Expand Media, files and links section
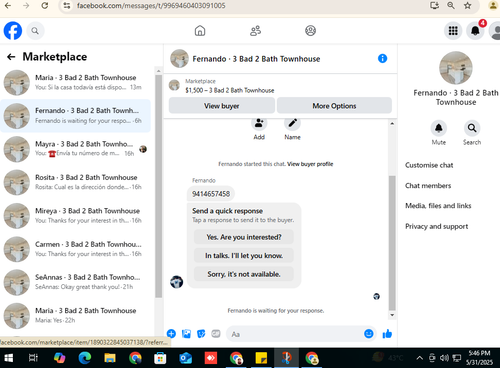Viewport: 500px width, 368px height. (x=438, y=206)
